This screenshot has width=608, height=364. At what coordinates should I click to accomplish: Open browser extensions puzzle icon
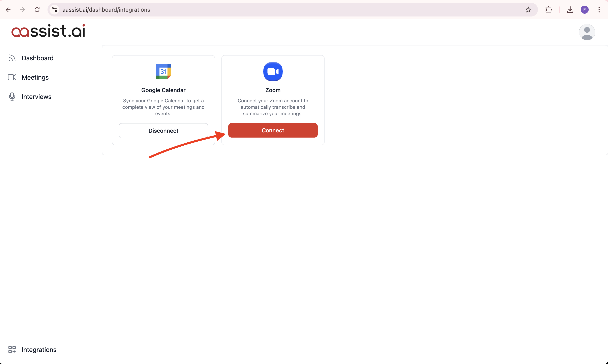point(548,10)
